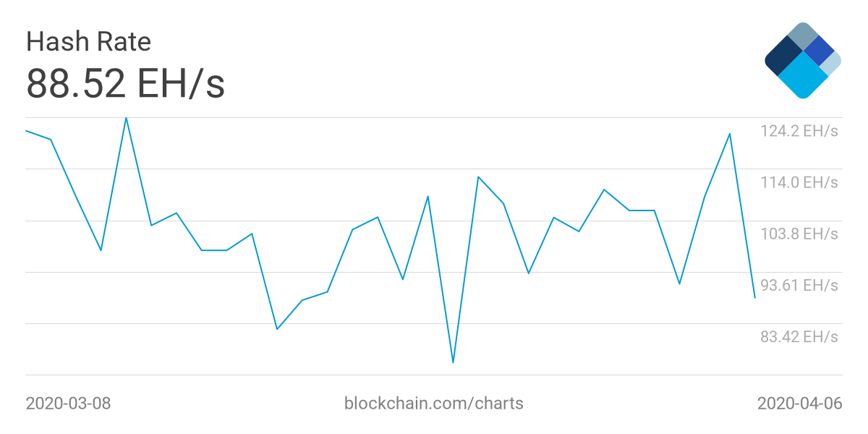Click the lowest dip on the chart line
Viewport: 868px width, 434px height.
point(453,362)
